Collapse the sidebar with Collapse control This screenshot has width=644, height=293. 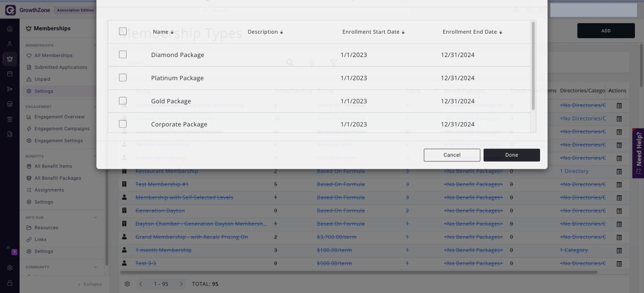tap(90, 284)
